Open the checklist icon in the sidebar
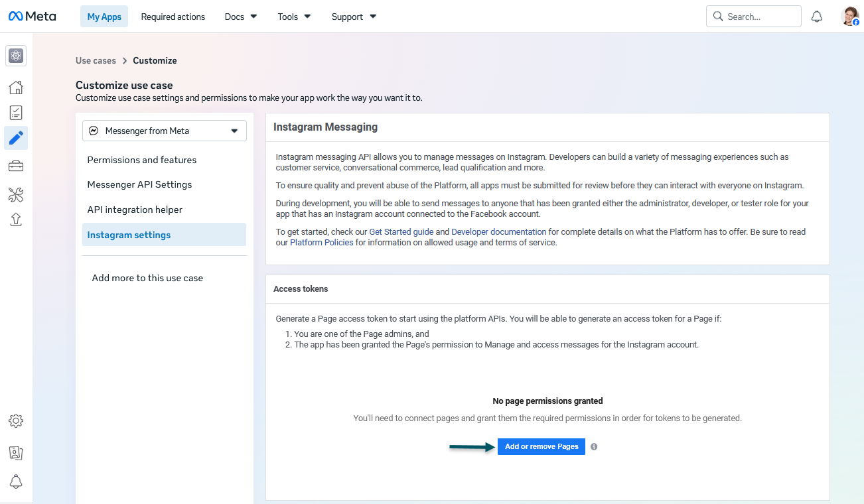Viewport: 864px width, 504px height. (16, 113)
